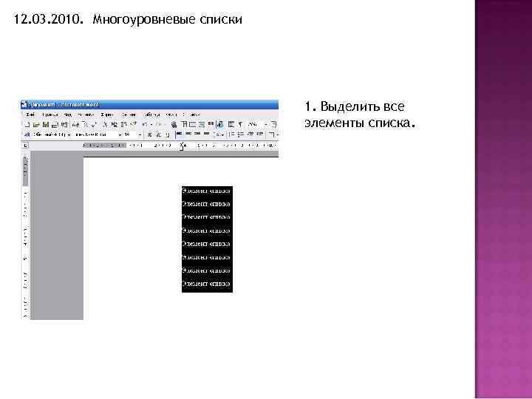Expand the Line Spacing dropdown arrow
Image resolution: width=532 pixels, height=399 pixels.
(222, 135)
